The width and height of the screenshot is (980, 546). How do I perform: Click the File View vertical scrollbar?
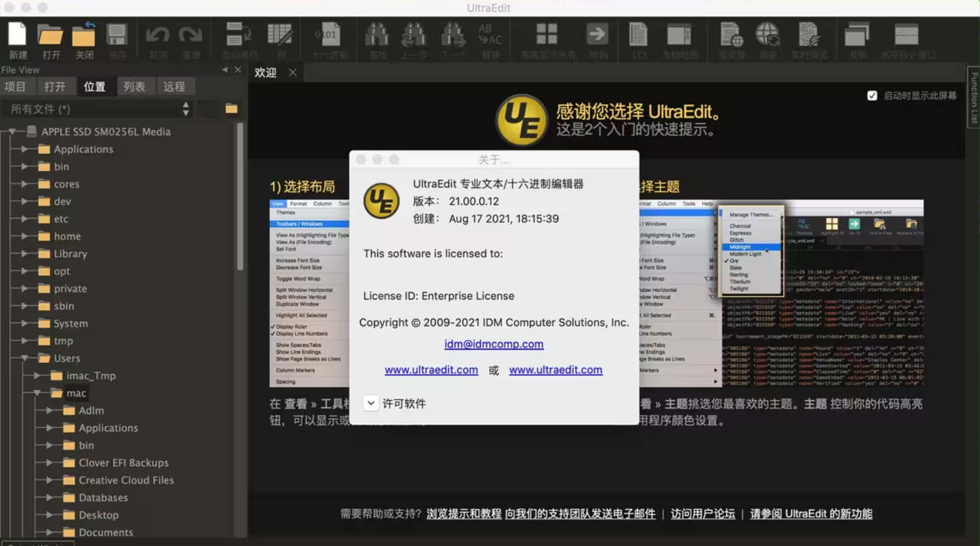pos(239,196)
